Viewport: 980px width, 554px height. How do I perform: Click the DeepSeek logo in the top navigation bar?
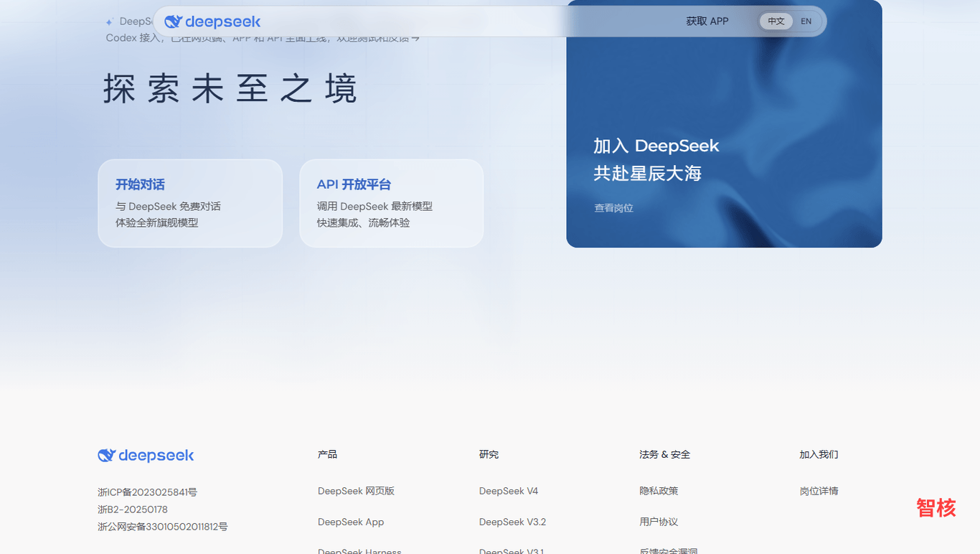pos(212,22)
